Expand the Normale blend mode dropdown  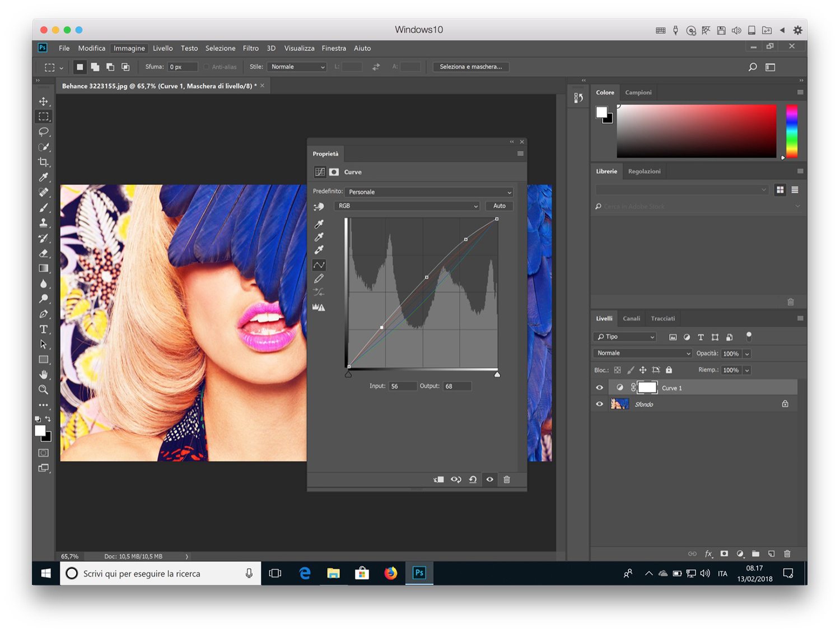pyautogui.click(x=643, y=354)
